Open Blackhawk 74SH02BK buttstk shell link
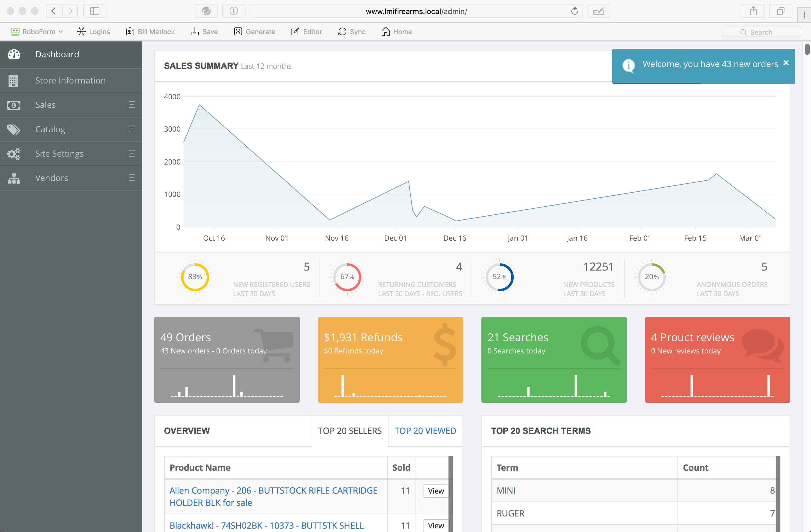 [266, 526]
